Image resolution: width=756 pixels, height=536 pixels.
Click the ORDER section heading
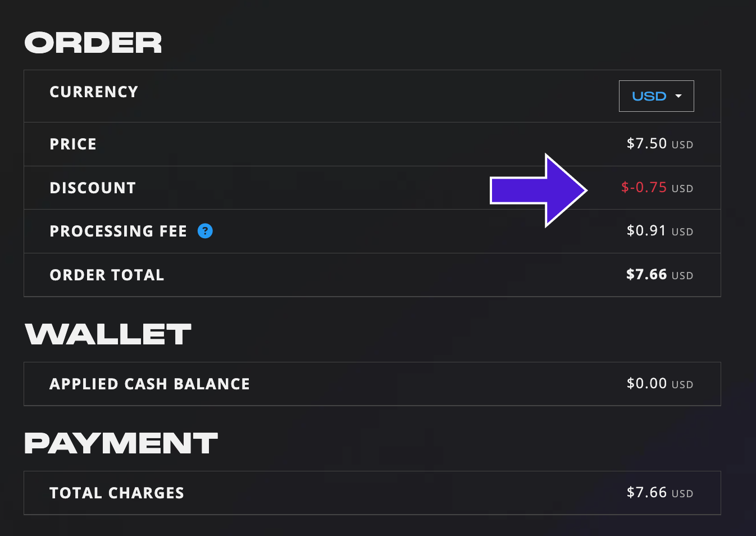click(x=93, y=43)
